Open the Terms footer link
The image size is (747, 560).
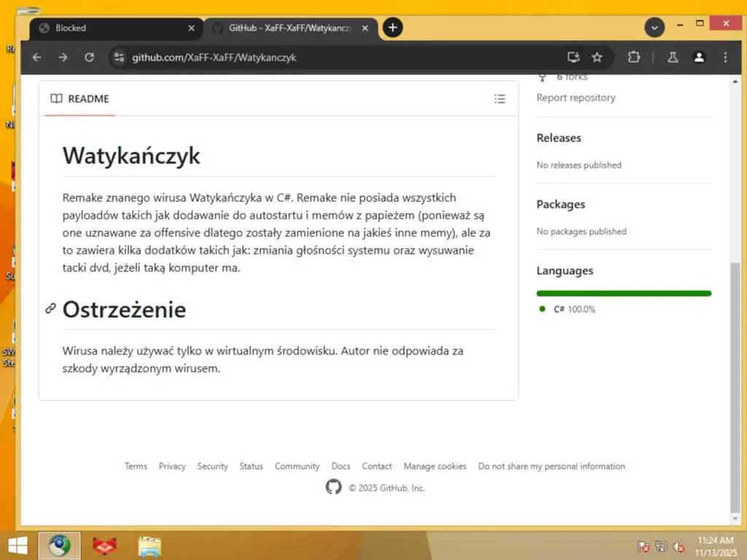[136, 466]
